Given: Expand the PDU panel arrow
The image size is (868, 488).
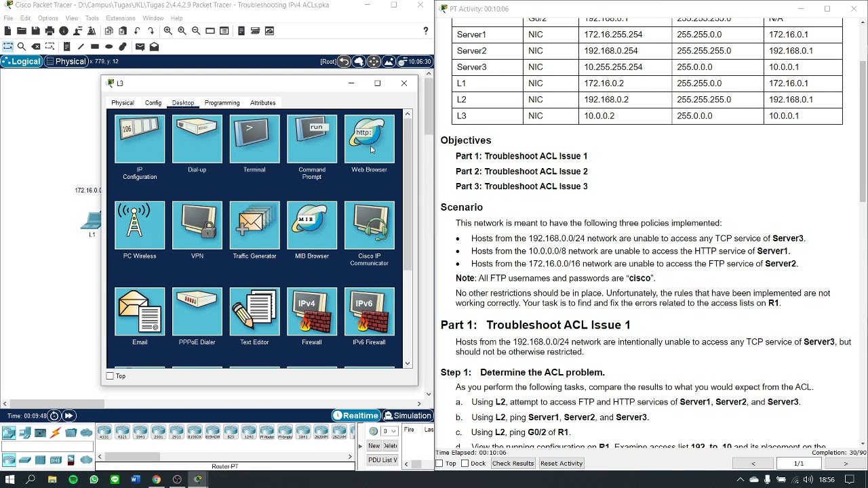Looking at the screenshot, I should coord(361,446).
